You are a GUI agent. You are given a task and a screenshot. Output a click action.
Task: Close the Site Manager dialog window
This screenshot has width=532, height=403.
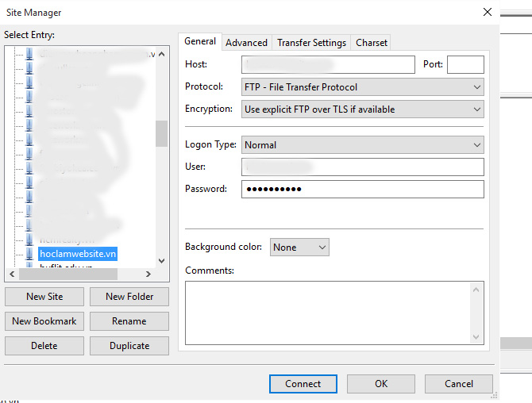[486, 12]
